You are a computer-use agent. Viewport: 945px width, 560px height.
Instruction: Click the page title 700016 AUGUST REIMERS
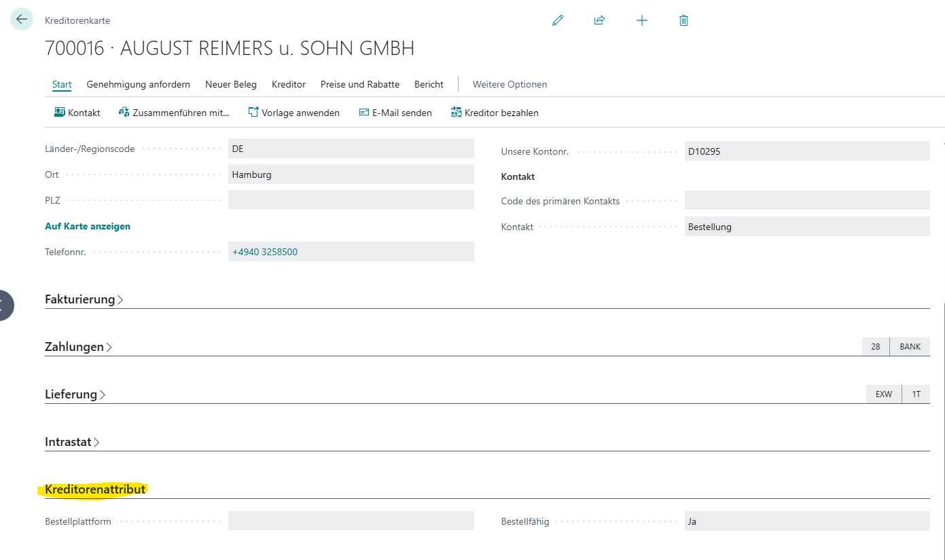(x=230, y=49)
